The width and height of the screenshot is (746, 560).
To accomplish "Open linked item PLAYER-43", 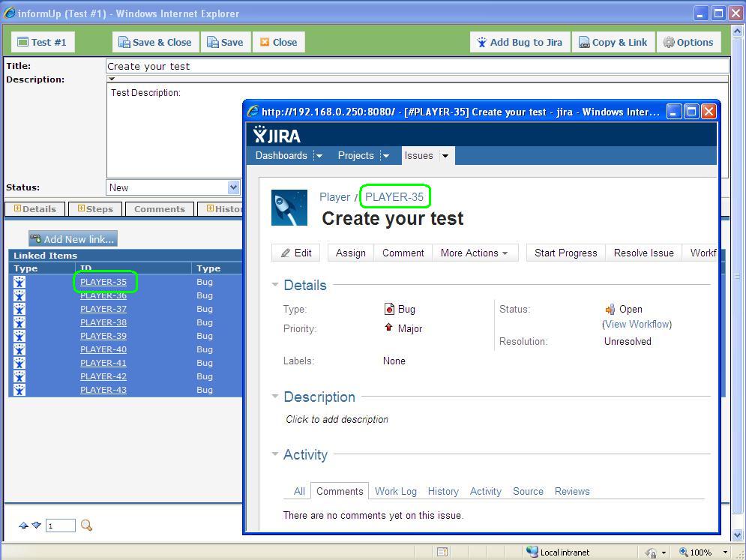I will pyautogui.click(x=103, y=390).
